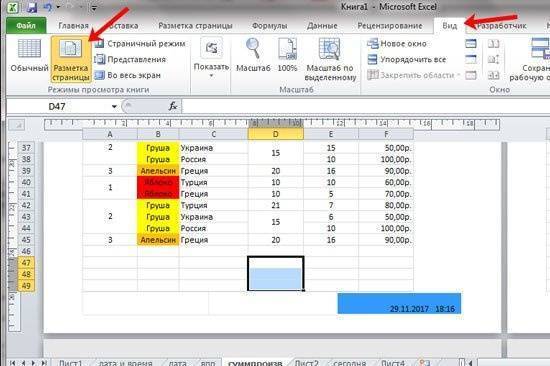Select row 47 header
This screenshot has width=550, height=366.
pos(26,262)
